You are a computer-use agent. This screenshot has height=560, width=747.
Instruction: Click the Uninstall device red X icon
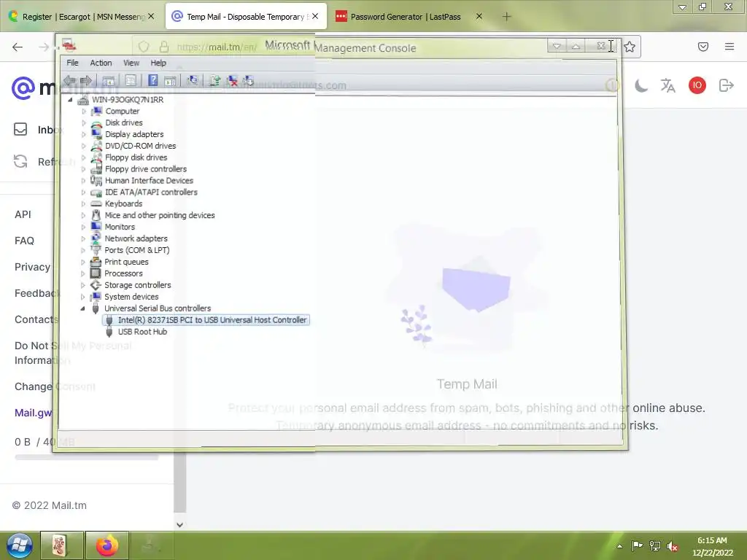(x=232, y=80)
